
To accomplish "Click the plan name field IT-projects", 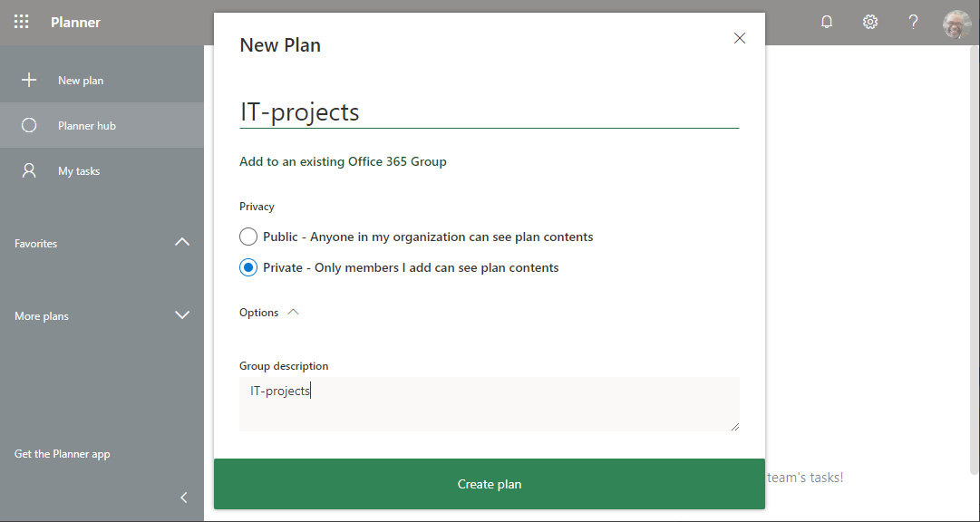I will [x=490, y=111].
